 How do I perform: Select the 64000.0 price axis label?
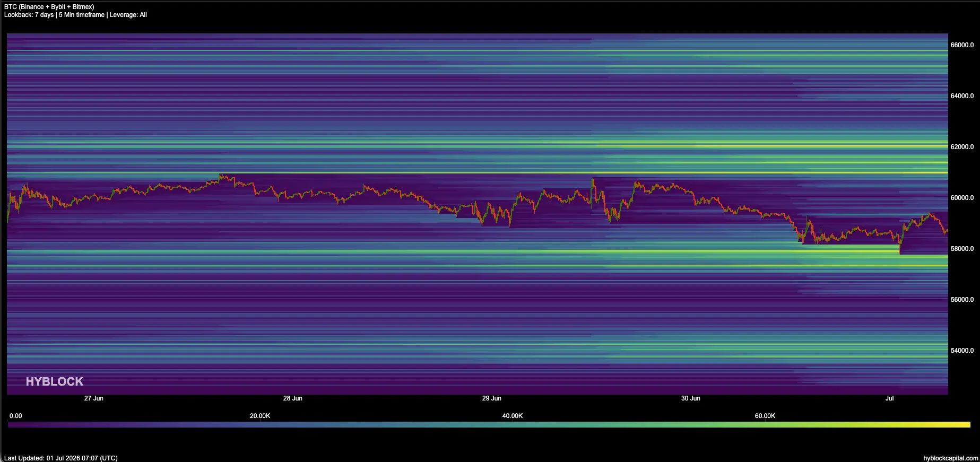pos(962,96)
